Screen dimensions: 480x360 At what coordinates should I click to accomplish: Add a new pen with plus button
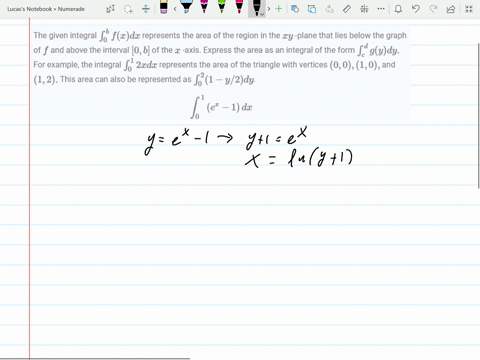click(x=279, y=9)
